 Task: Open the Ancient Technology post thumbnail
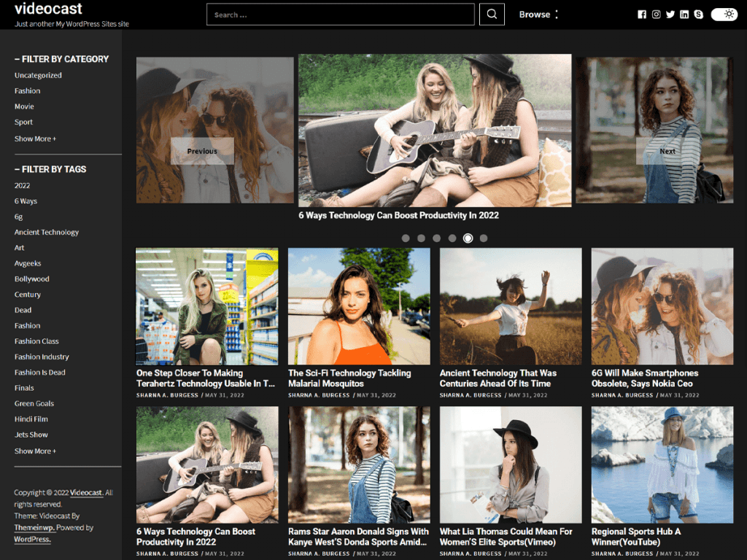pyautogui.click(x=511, y=306)
